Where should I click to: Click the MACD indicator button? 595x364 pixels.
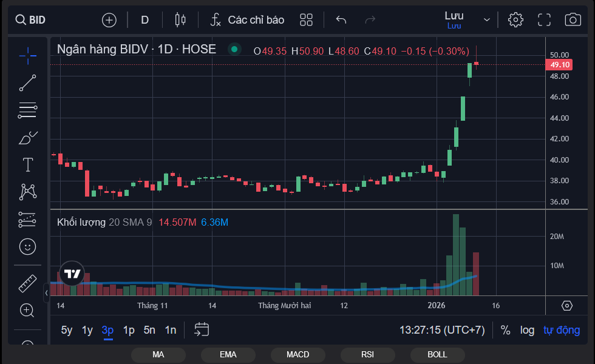pos(297,354)
